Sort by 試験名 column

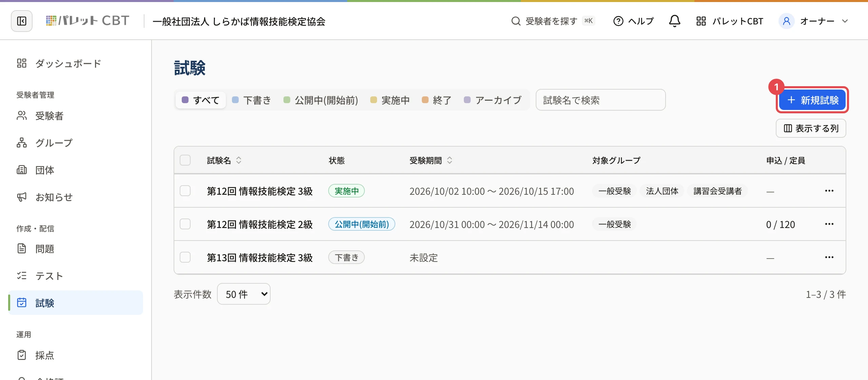(224, 160)
